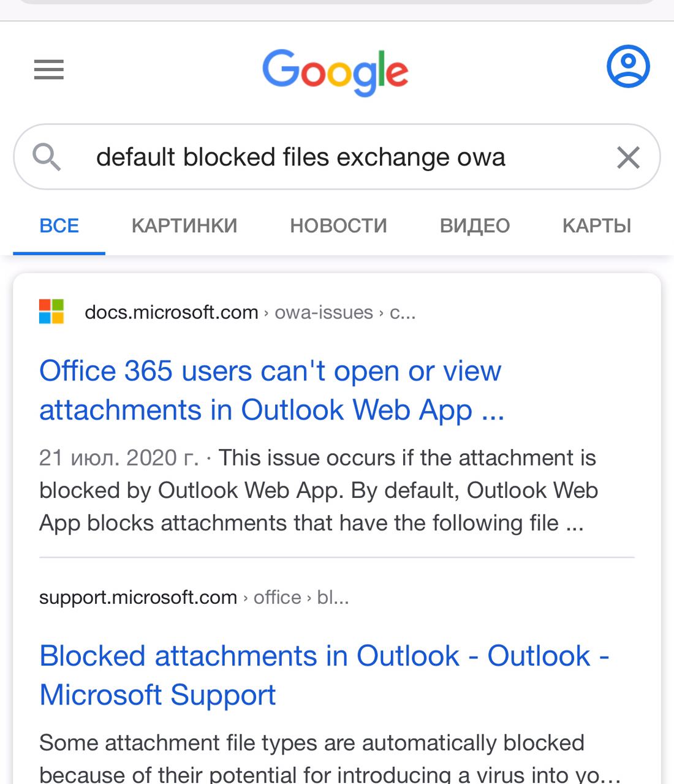
Task: Open the hamburger main menu
Action: pos(49,70)
